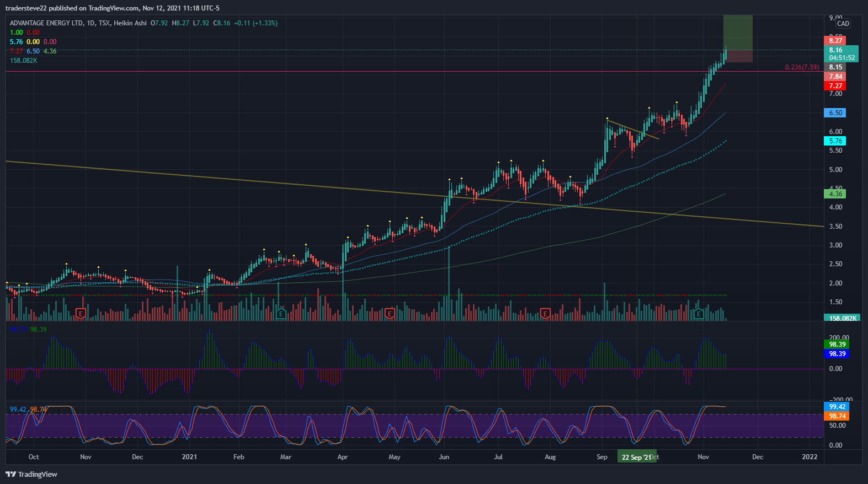
Task: Click the 158.082K volume label on price axis
Action: (x=843, y=318)
